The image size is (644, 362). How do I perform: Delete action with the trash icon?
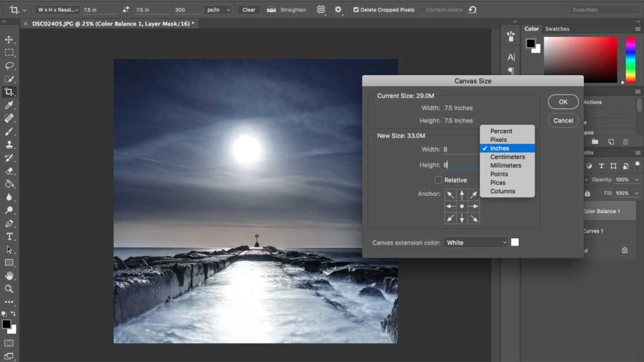(x=626, y=142)
